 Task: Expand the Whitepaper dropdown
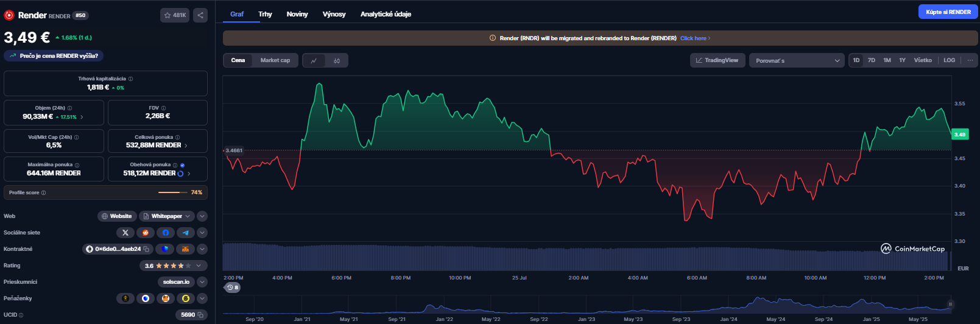(x=188, y=216)
